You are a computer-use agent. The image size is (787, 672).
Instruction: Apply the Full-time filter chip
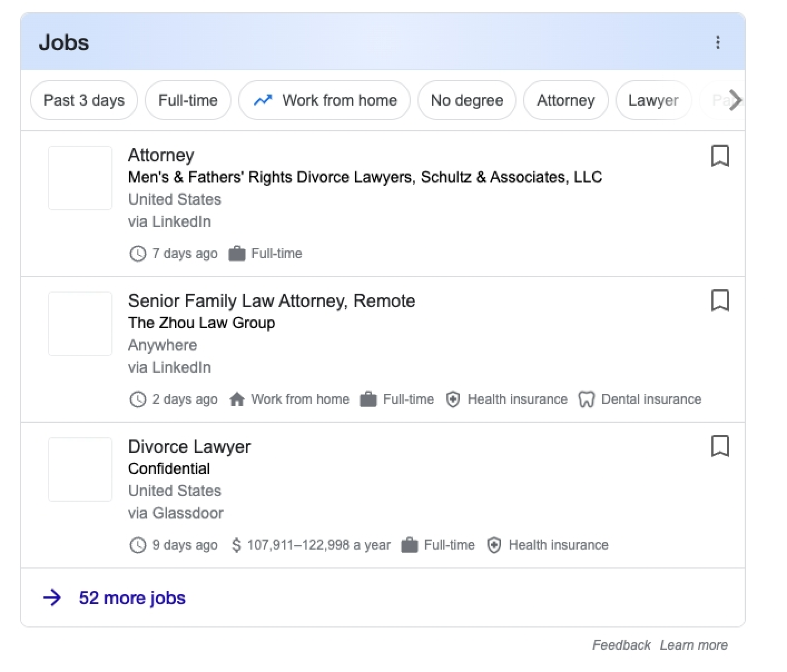coord(188,100)
